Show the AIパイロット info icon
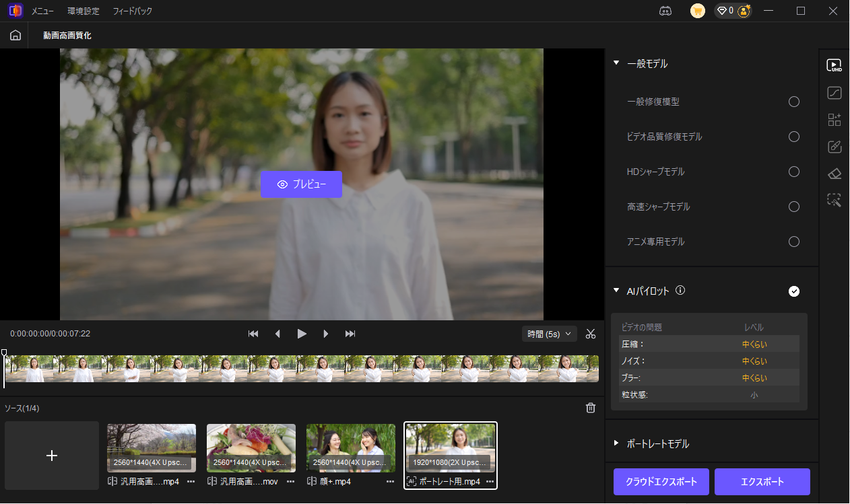 (680, 291)
